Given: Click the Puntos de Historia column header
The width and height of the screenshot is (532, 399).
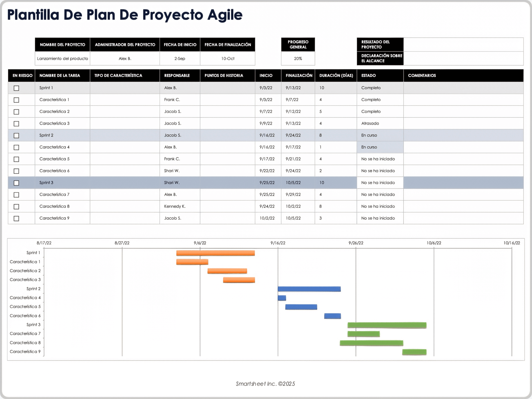Looking at the screenshot, I should (227, 75).
